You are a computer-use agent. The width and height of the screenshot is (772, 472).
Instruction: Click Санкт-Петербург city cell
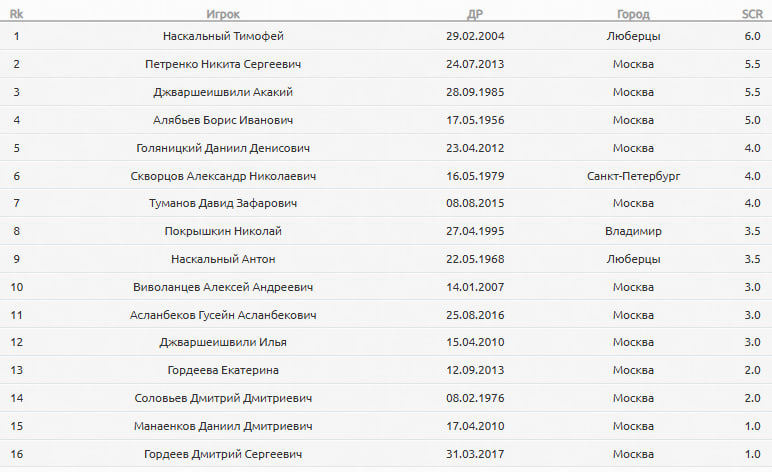pos(633,176)
